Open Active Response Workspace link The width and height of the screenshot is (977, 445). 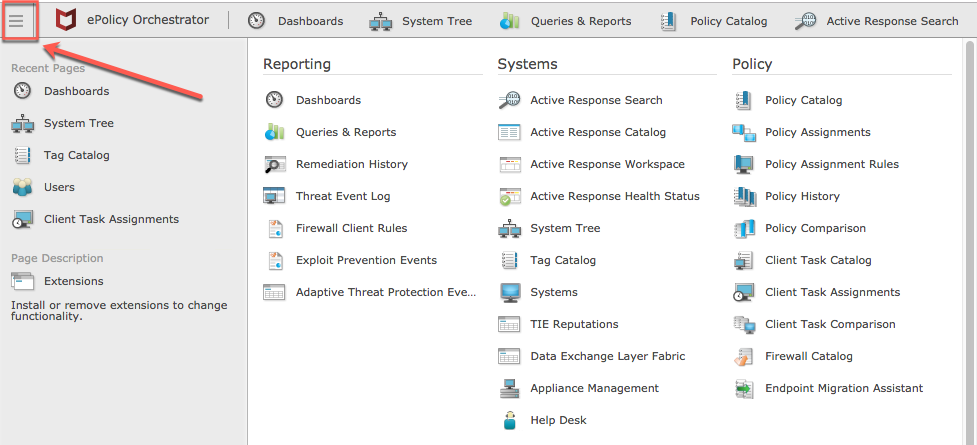tap(608, 165)
